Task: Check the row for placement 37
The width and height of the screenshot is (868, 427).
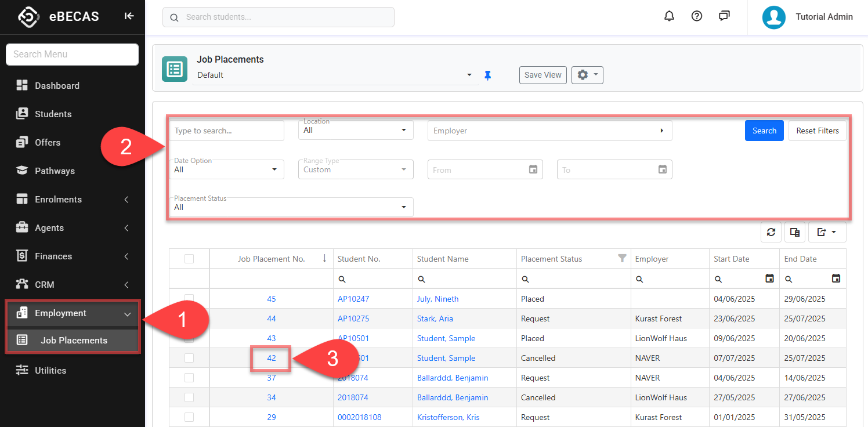Action: point(189,378)
